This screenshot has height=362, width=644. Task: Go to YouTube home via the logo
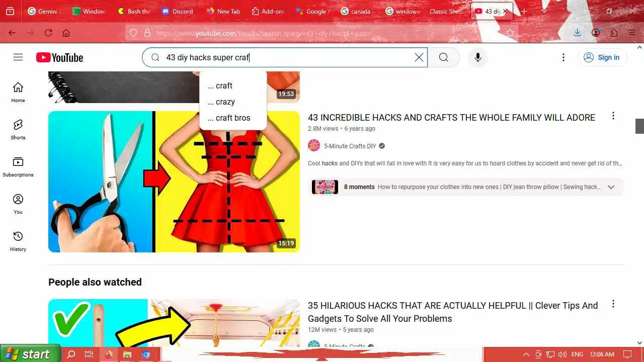click(x=59, y=57)
